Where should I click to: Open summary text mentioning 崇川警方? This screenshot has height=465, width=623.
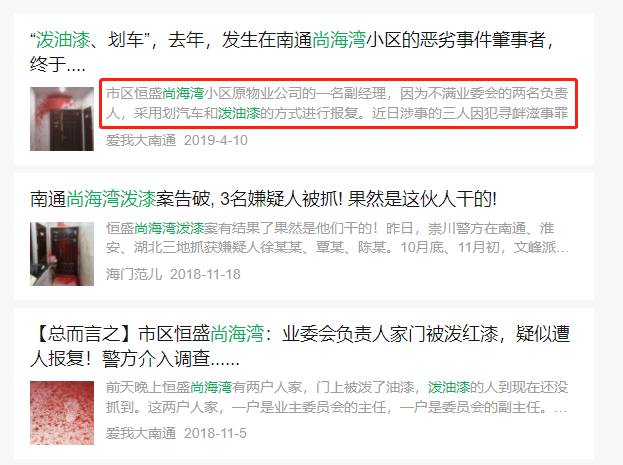pyautogui.click(x=337, y=238)
